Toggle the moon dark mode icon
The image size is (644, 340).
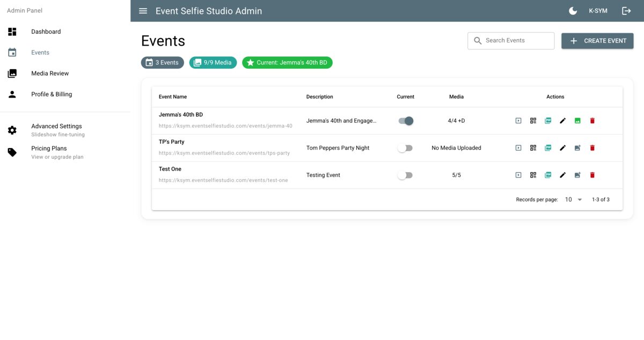(573, 10)
